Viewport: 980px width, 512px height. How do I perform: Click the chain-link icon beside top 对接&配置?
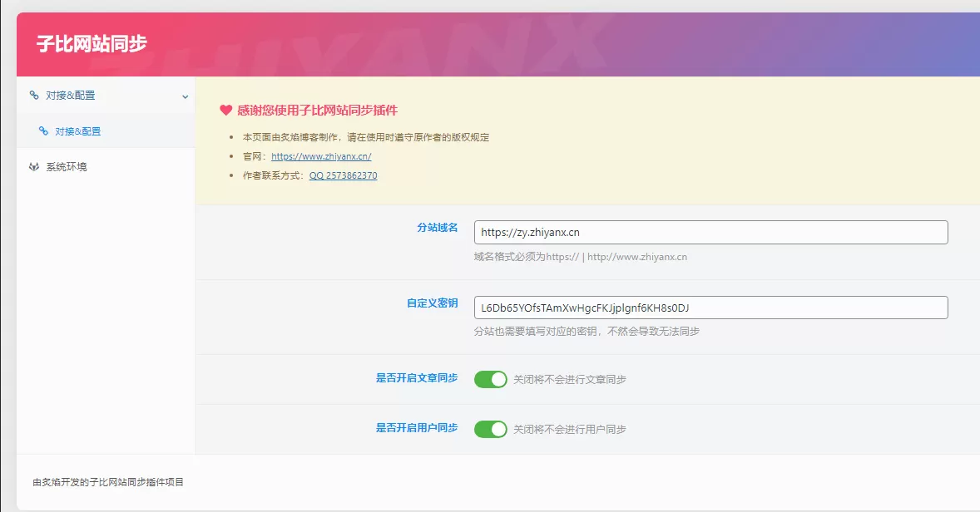point(34,95)
